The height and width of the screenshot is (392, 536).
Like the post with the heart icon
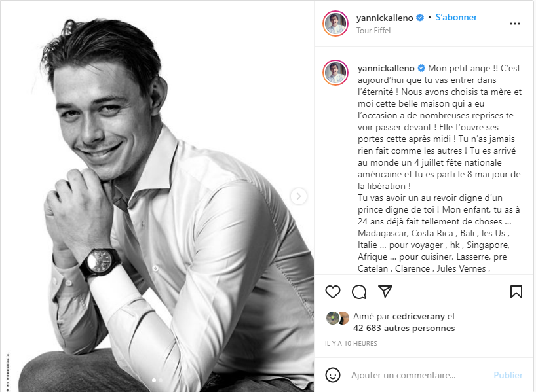tap(333, 292)
